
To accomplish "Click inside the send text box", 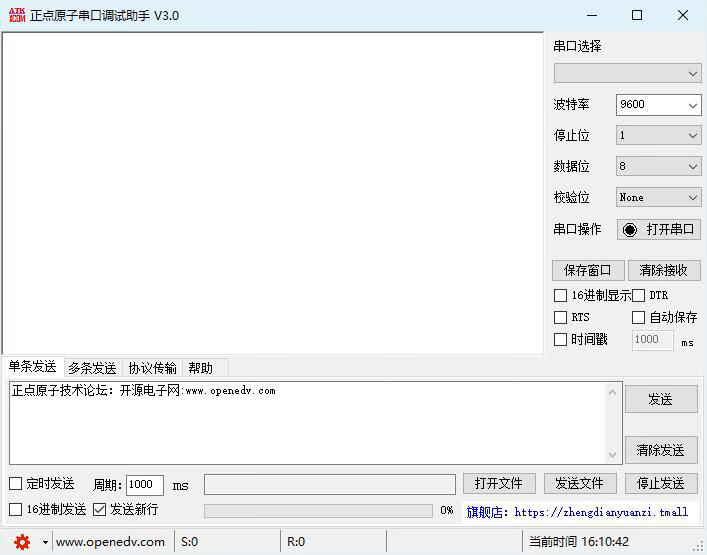I will click(x=307, y=423).
